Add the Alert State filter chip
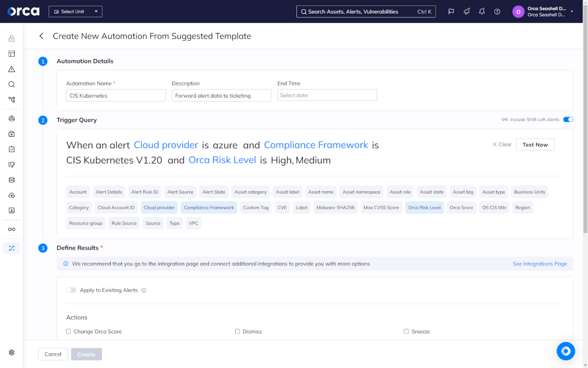Viewport: 588px width, 368px height. click(x=214, y=192)
